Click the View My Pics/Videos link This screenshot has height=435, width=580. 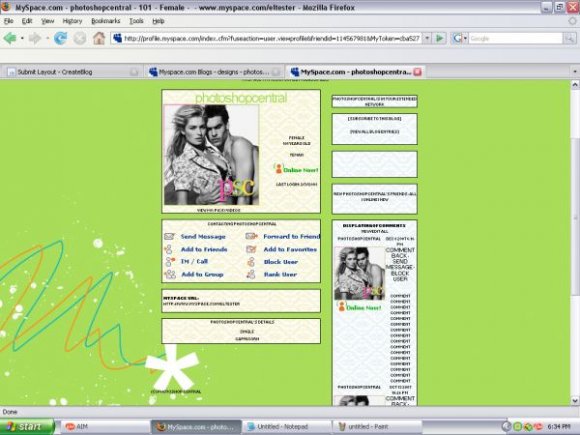pos(219,210)
